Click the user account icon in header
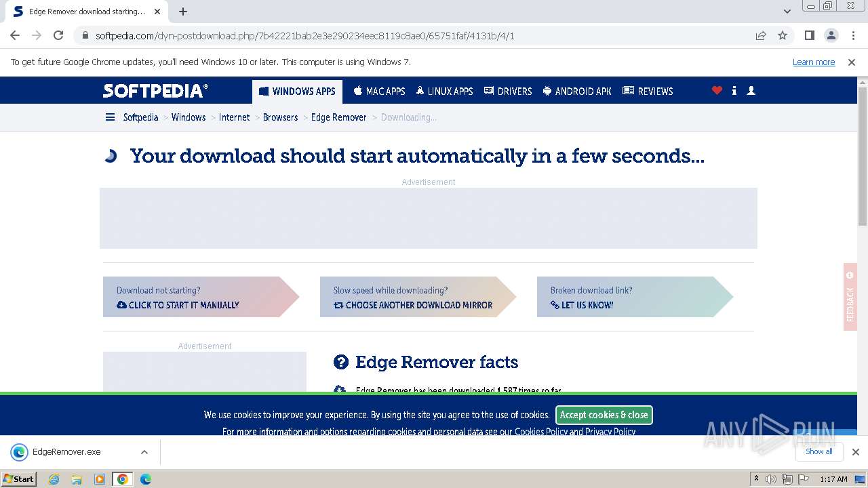 click(x=751, y=91)
